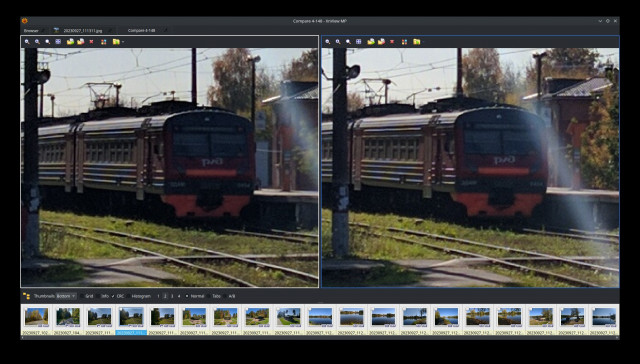Screen dimensions: 640x364
Task: Click the colored squares icon in right pane
Action: pyautogui.click(x=404, y=42)
